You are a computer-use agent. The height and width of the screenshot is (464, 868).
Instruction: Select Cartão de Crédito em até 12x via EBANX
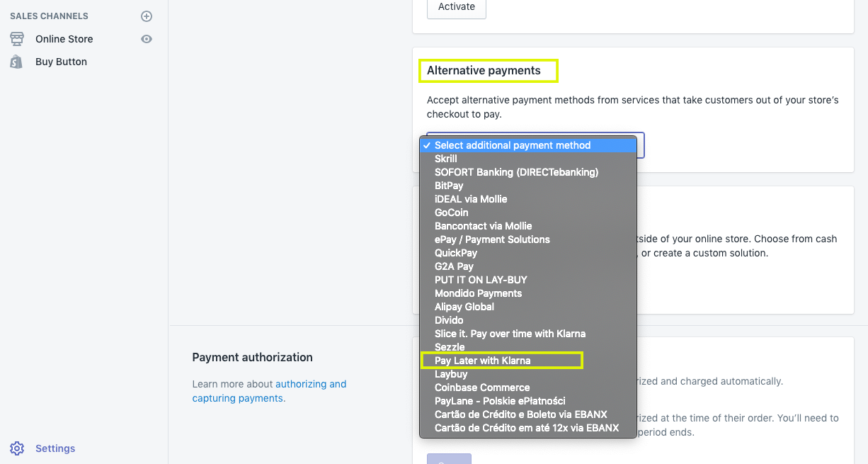[x=528, y=428]
